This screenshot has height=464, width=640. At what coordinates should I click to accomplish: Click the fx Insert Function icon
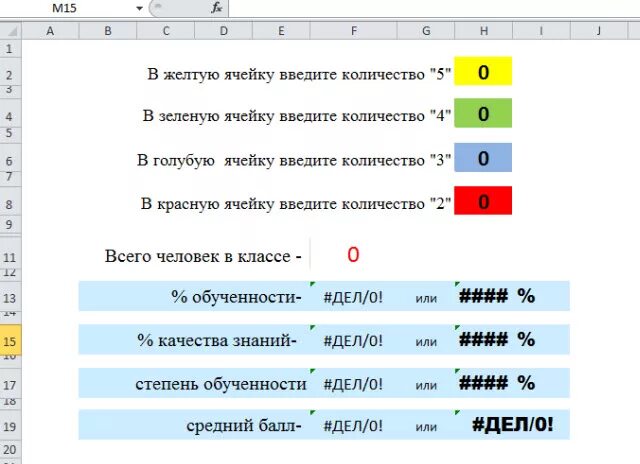(216, 8)
